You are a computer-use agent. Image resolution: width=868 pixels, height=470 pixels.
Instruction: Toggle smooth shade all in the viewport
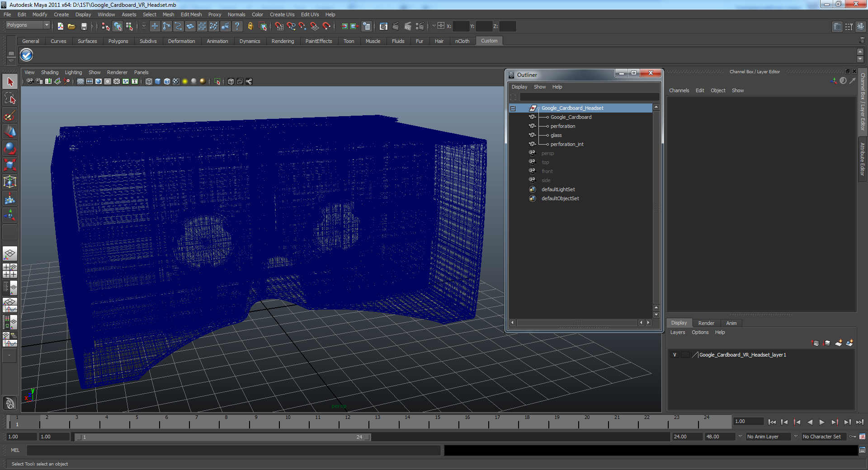(x=158, y=81)
